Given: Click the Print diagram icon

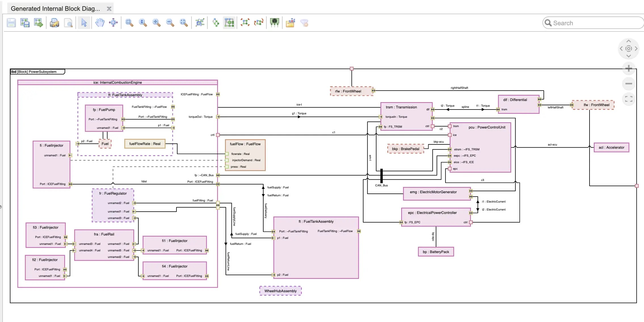Looking at the screenshot, I should (x=54, y=23).
